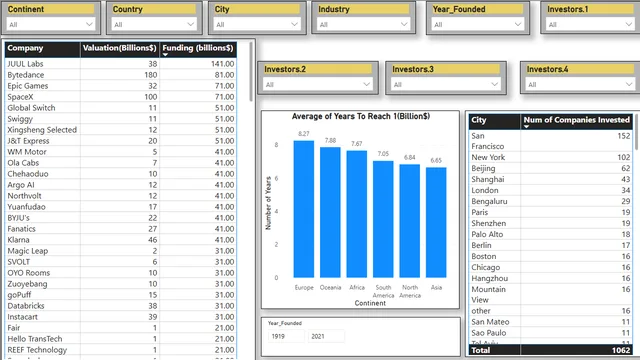This screenshot has width=640, height=360.
Task: Select the Hello TransTech row
Action: click(121, 339)
